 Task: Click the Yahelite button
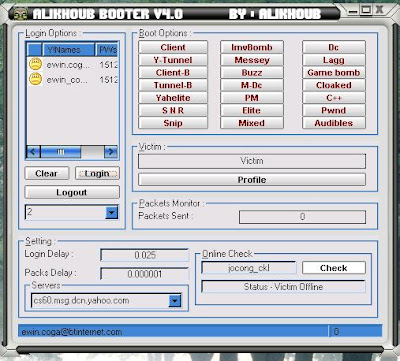(x=173, y=98)
